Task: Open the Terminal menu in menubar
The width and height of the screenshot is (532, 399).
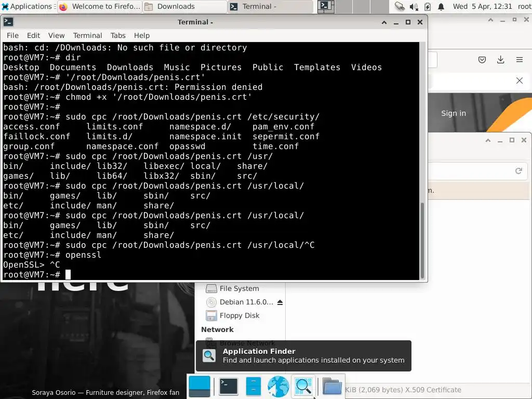Action: coord(87,35)
